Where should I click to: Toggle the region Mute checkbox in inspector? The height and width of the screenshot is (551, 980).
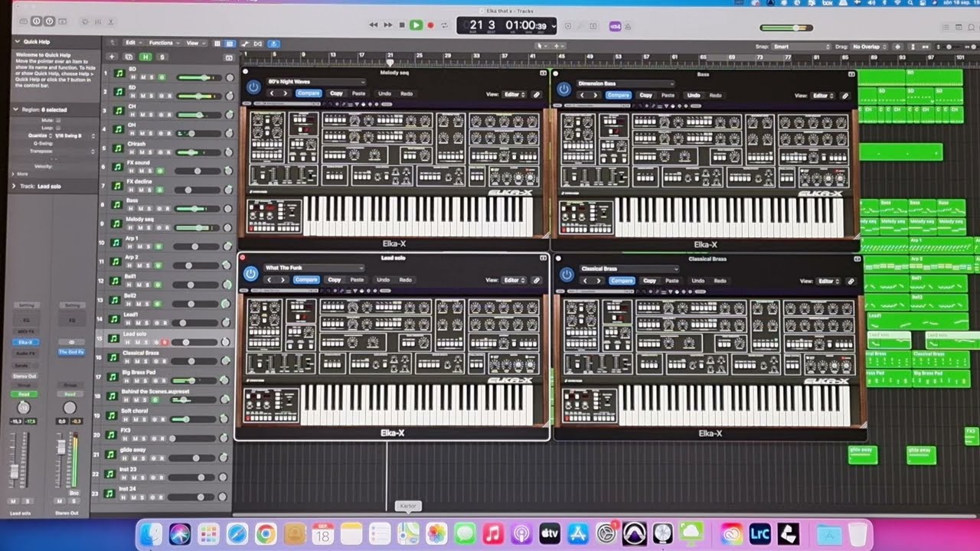coord(60,120)
